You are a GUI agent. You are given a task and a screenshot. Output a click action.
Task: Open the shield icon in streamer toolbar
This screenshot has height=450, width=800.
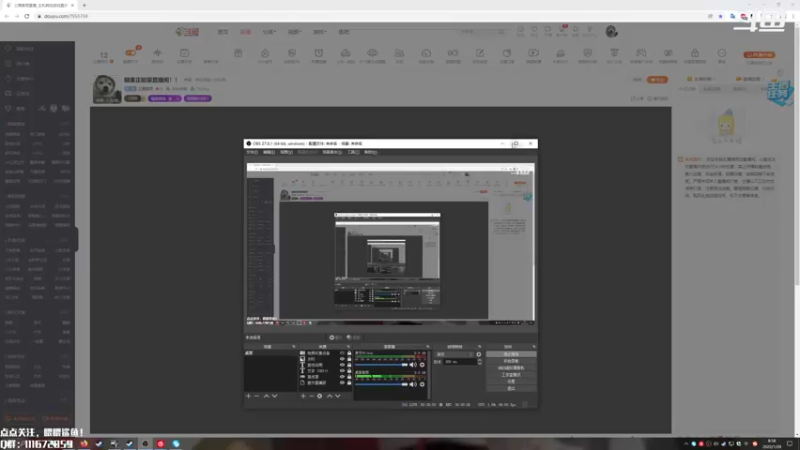(587, 53)
